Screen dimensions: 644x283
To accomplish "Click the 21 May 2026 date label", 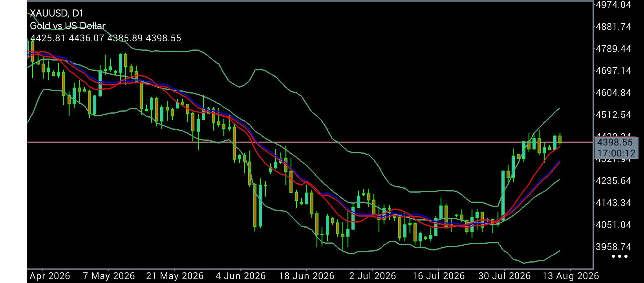I will click(175, 276).
